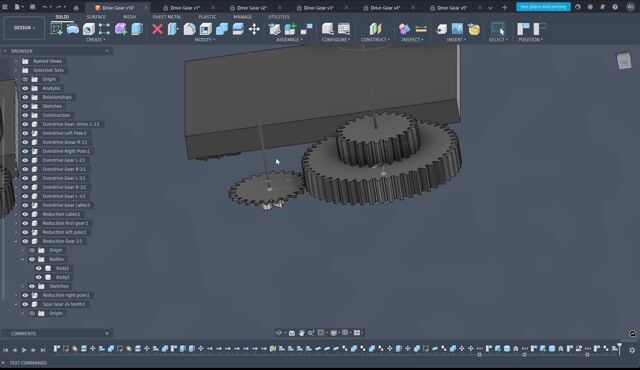Select the Create Form tool
This screenshot has height=370, width=640.
73,29
